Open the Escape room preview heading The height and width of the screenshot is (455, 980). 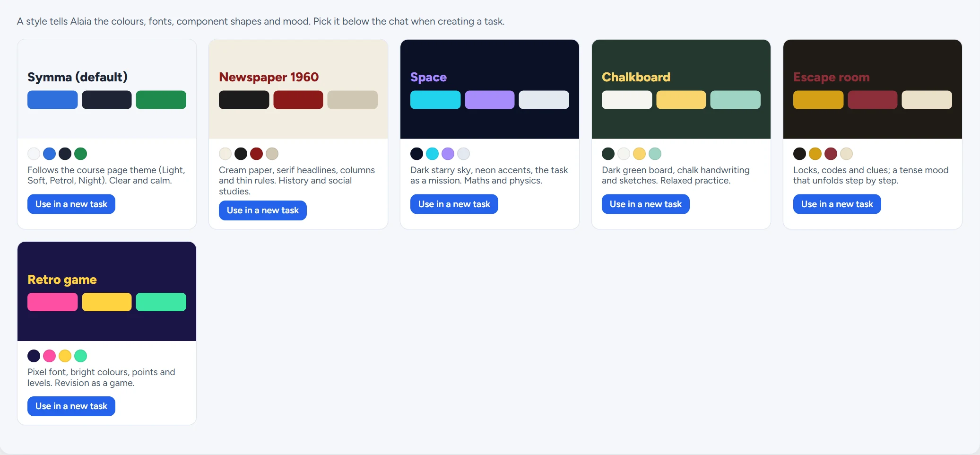832,77
